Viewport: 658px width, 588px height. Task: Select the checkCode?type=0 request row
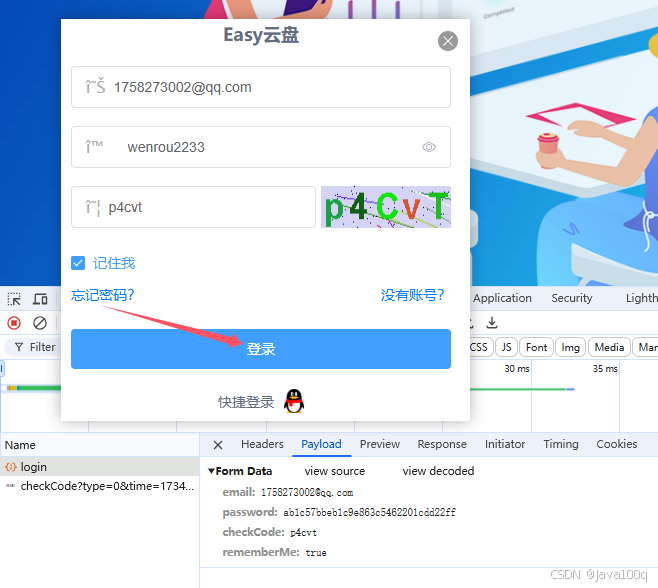(x=99, y=486)
